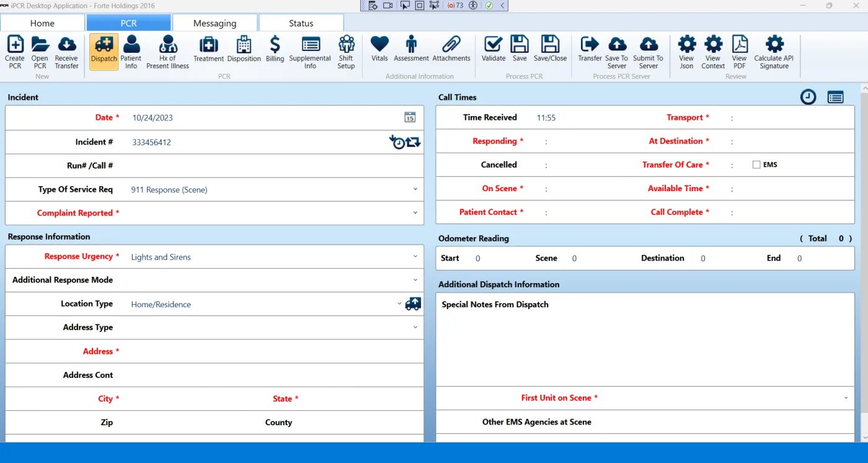Image resolution: width=868 pixels, height=463 pixels.
Task: Click Calculate API Signature
Action: pyautogui.click(x=774, y=52)
